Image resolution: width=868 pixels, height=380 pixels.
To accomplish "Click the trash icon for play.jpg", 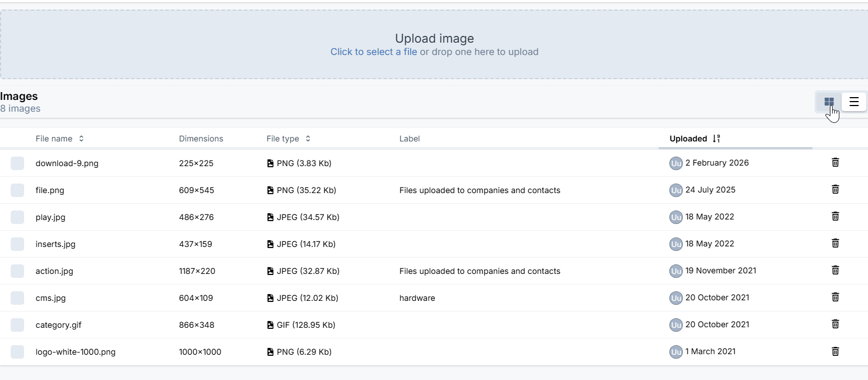I will tap(835, 216).
